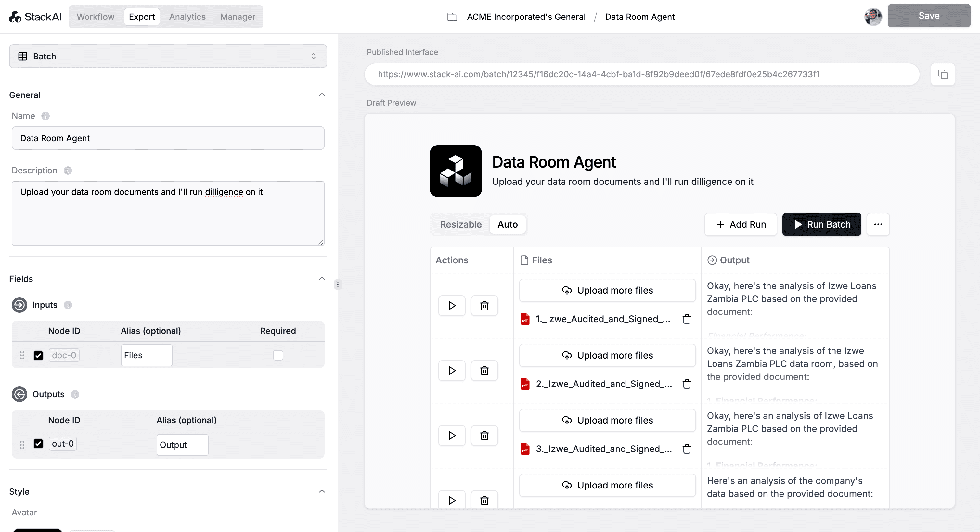The image size is (980, 532).
Task: Remove the 1._Izwe_Audited_and_Signed file
Action: pyautogui.click(x=687, y=319)
